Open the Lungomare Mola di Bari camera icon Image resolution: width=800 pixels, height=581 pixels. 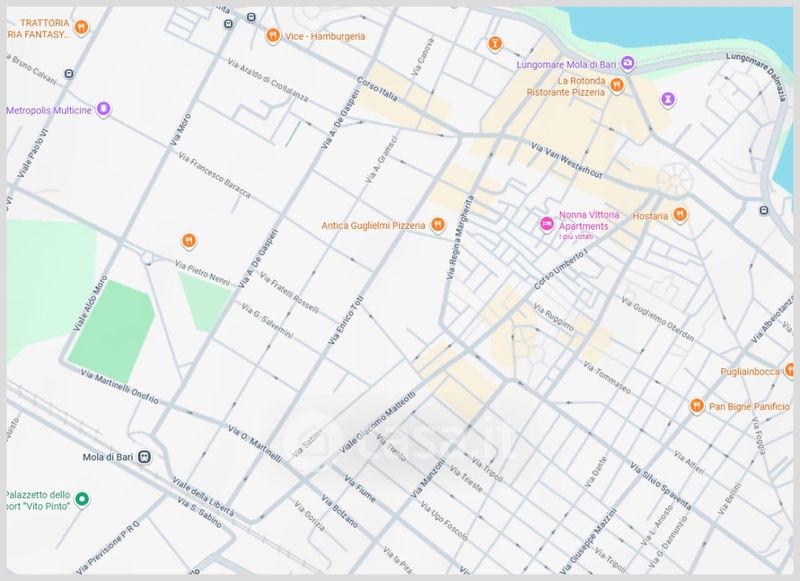627,63
